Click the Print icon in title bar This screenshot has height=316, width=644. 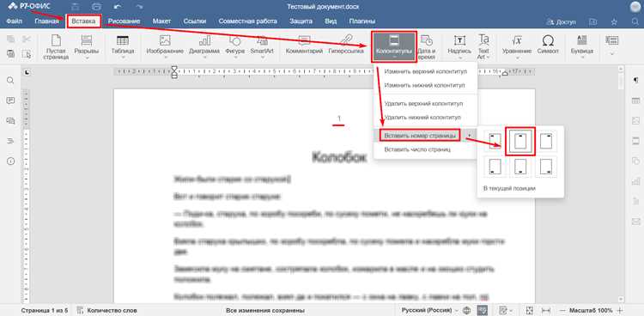click(x=96, y=7)
